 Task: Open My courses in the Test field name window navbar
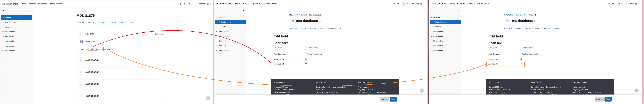[256, 4]
